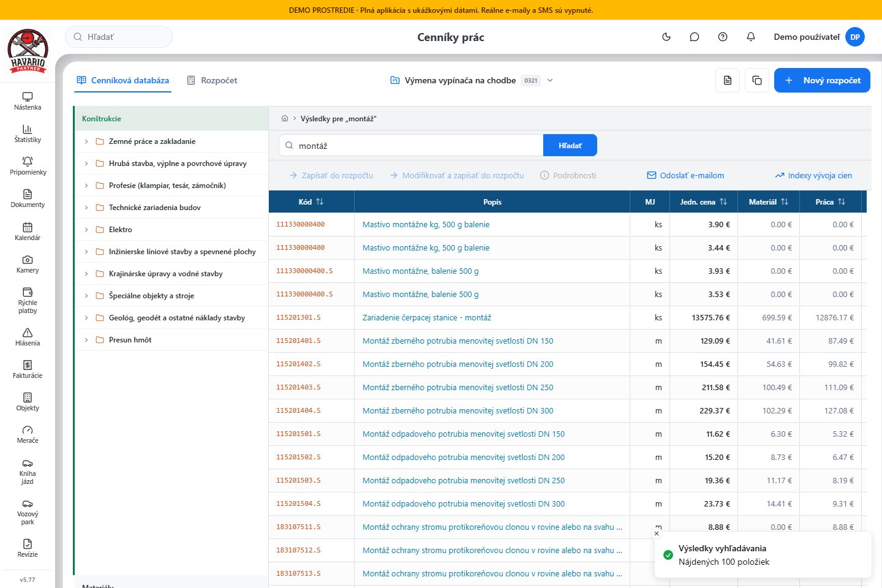882x588 pixels.
Task: Expand the Elektro tree folder
Action: pyautogui.click(x=86, y=230)
